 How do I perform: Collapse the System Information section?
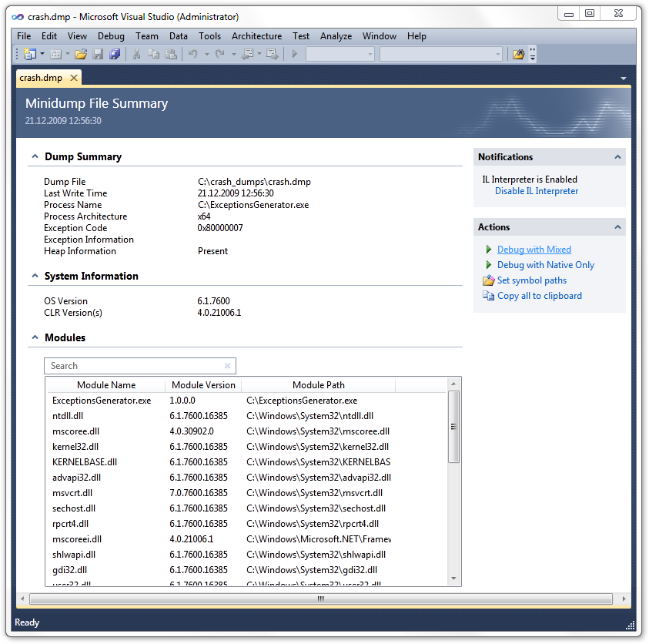(x=35, y=276)
